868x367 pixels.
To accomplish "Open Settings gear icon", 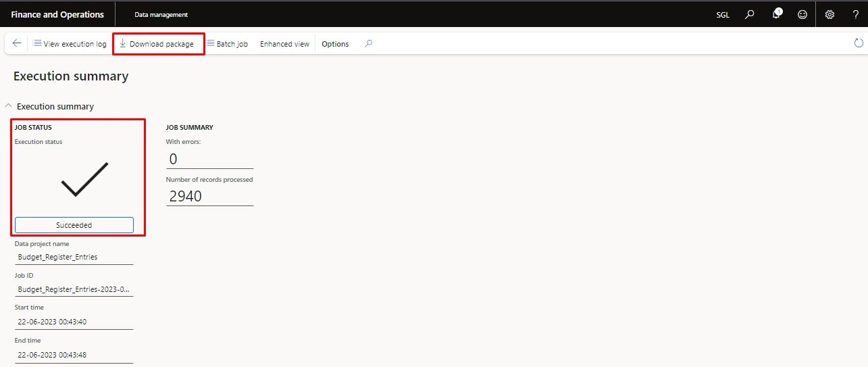I will coord(830,14).
